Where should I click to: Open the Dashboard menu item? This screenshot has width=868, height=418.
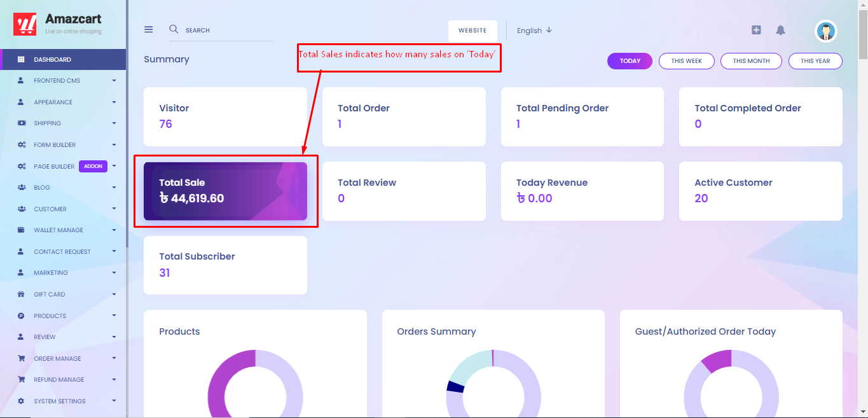coord(63,59)
